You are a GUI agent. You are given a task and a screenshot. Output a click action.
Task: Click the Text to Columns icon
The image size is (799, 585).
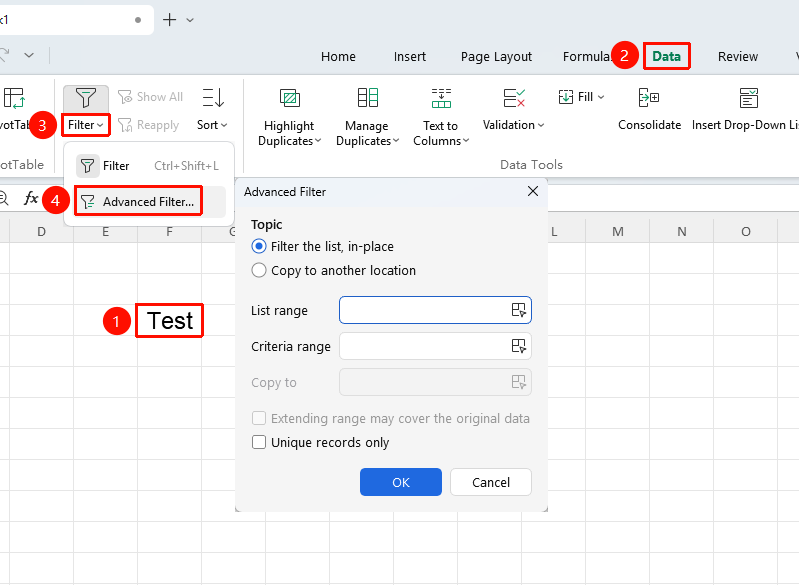tap(441, 98)
